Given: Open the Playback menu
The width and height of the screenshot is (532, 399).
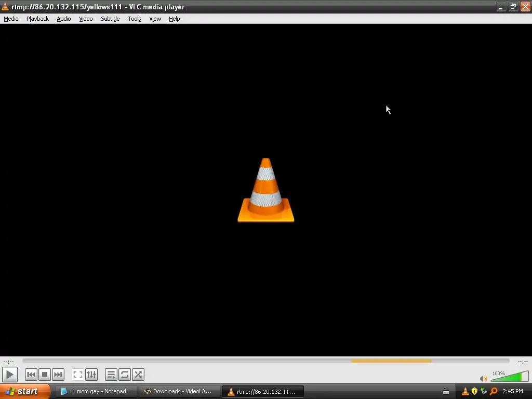Looking at the screenshot, I should (37, 19).
